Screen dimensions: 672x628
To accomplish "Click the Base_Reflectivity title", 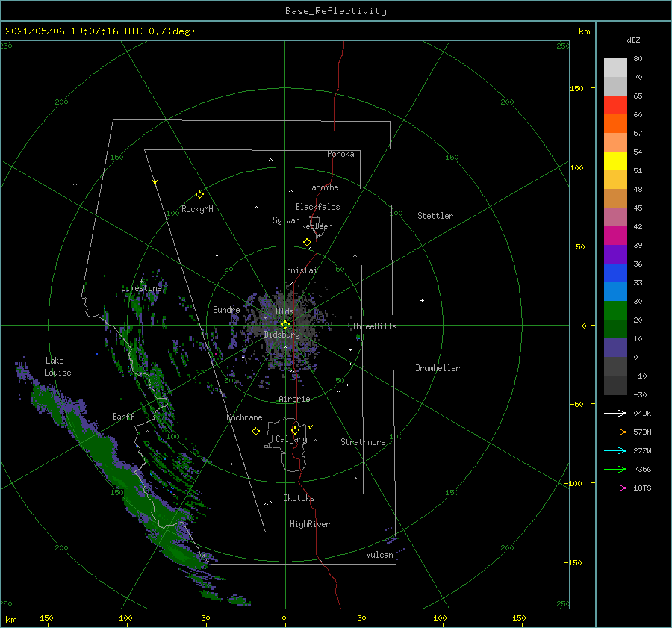I will [x=336, y=11].
